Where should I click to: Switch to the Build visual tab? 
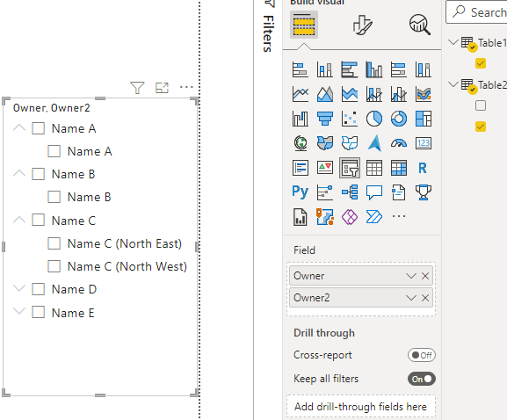(304, 25)
